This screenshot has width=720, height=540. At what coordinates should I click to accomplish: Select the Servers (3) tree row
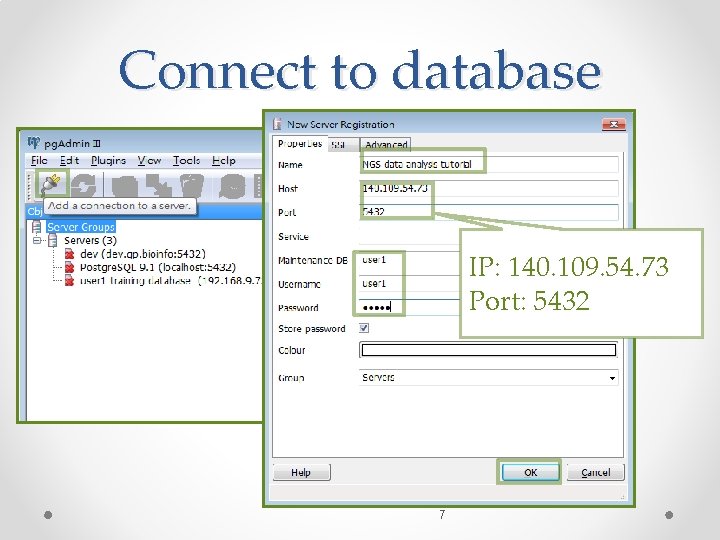(x=90, y=240)
